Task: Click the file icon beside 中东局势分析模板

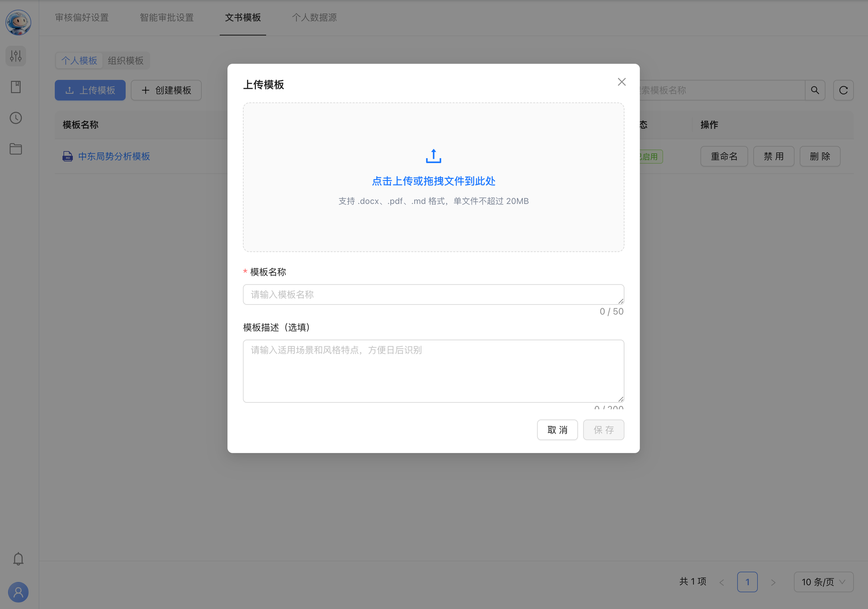Action: tap(68, 156)
